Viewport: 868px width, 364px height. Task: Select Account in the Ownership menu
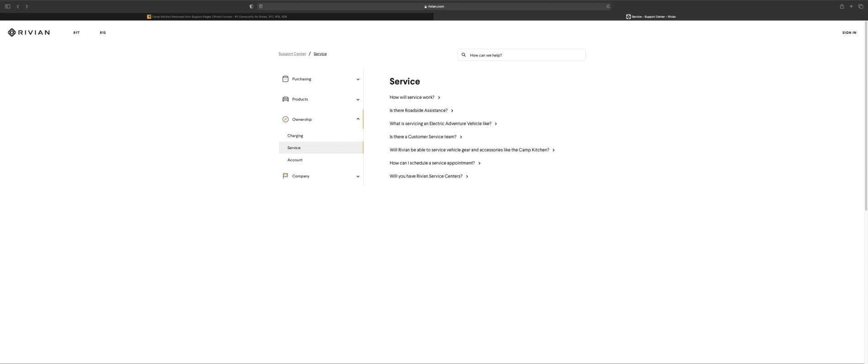point(295,160)
